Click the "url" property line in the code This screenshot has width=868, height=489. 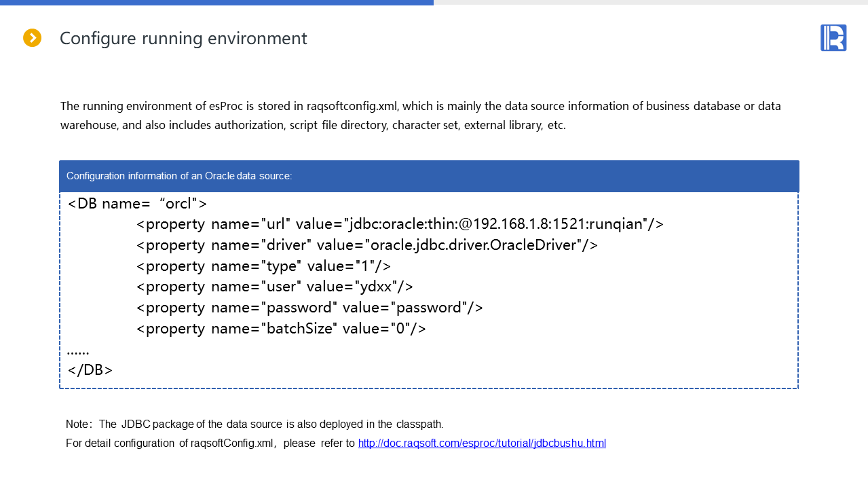[x=400, y=224]
